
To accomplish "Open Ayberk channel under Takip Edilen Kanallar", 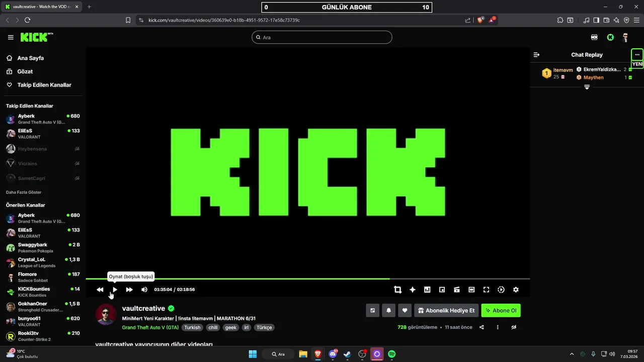I will pos(42,119).
